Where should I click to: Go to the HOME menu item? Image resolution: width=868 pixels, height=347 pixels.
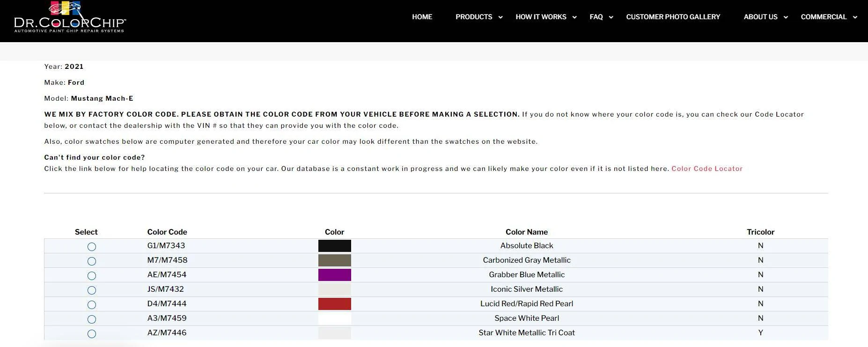(422, 17)
